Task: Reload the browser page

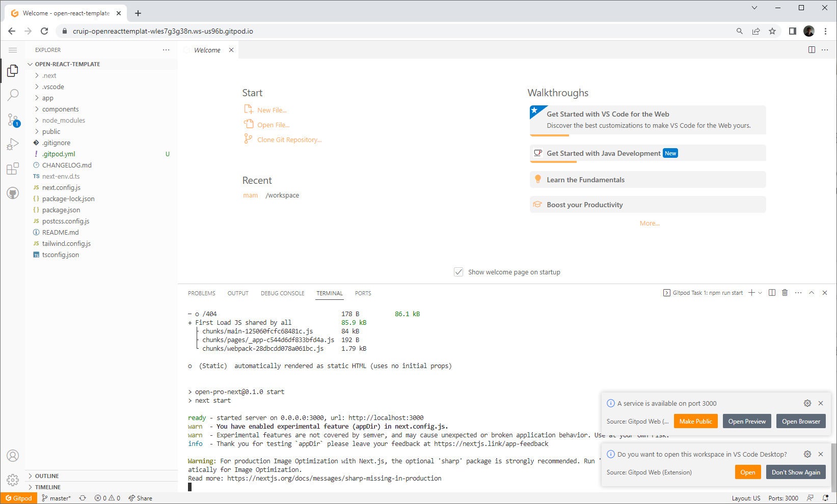Action: coord(44,31)
